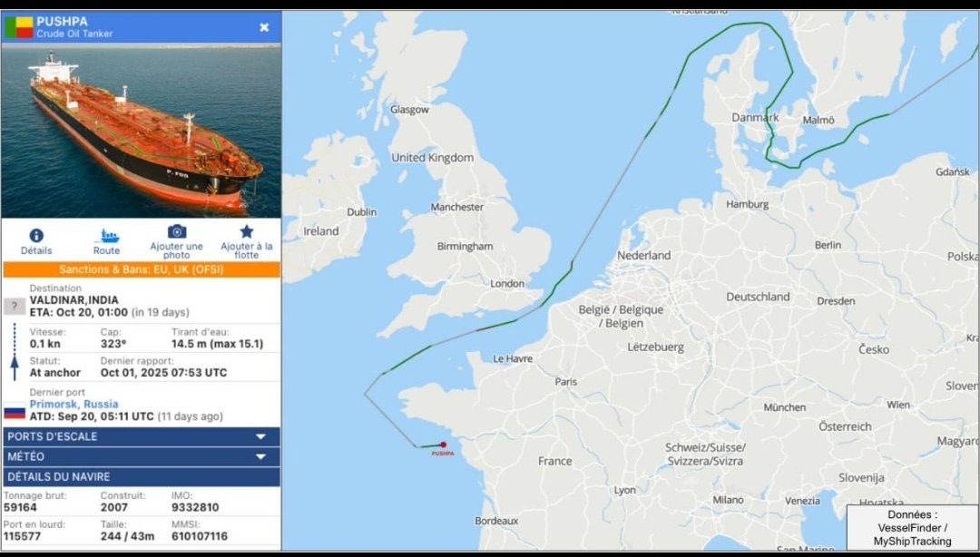Open the Primorsk, Russia port link
The image size is (980, 557).
pos(73,404)
